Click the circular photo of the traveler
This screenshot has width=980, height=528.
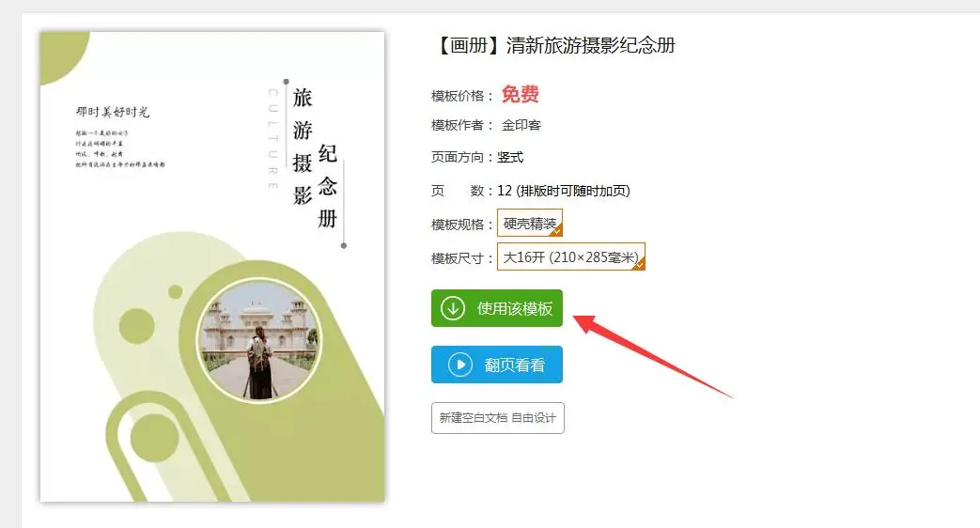(260, 340)
